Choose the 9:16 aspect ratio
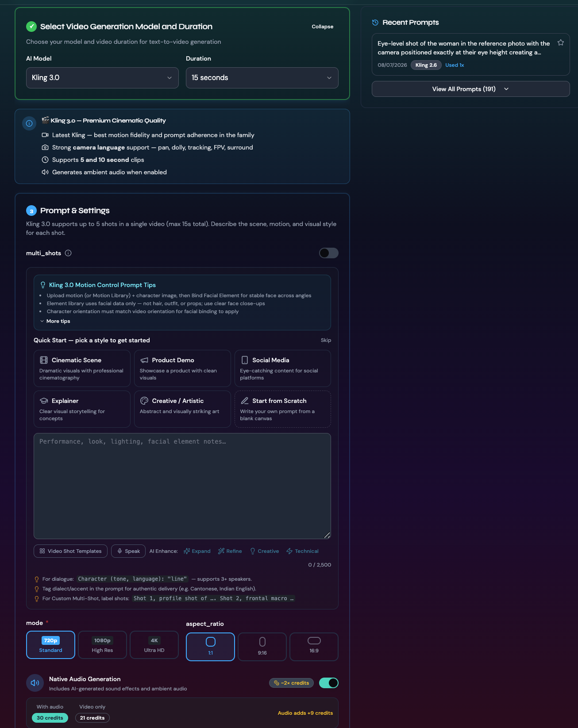Image resolution: width=578 pixels, height=728 pixels. click(262, 647)
